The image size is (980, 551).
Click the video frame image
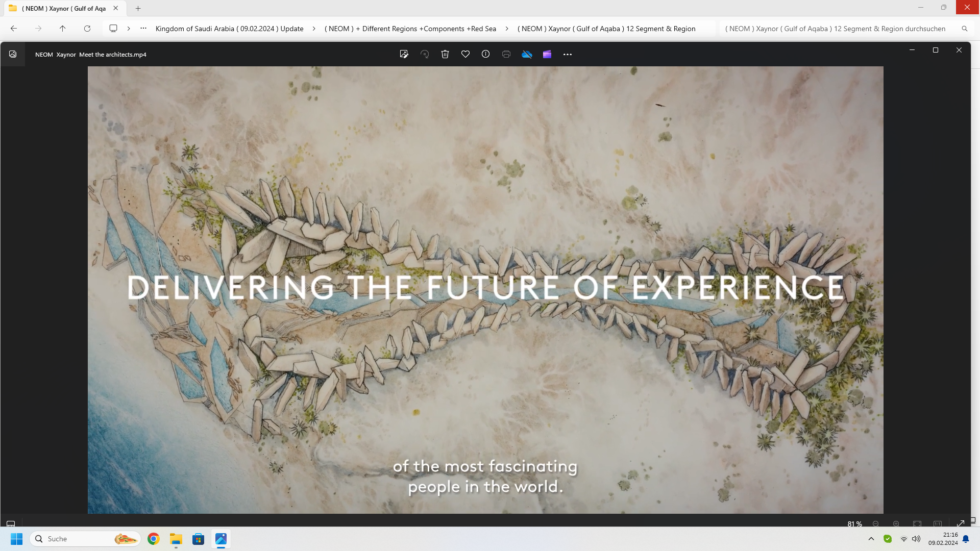[x=485, y=290]
